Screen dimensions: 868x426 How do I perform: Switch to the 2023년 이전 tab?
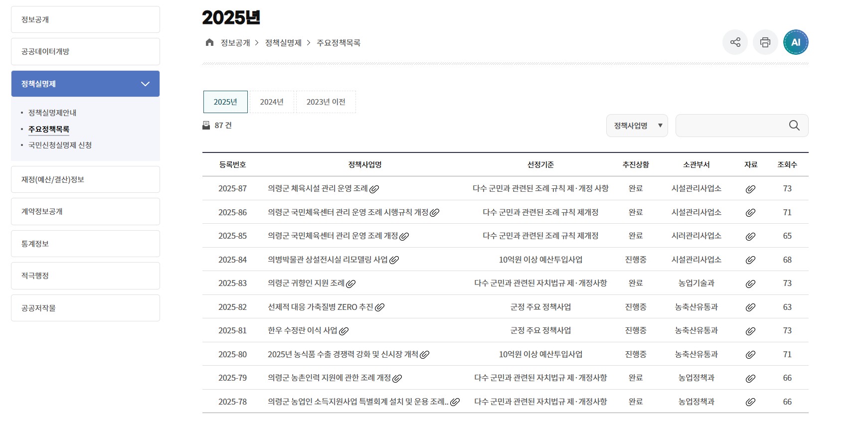coord(326,102)
